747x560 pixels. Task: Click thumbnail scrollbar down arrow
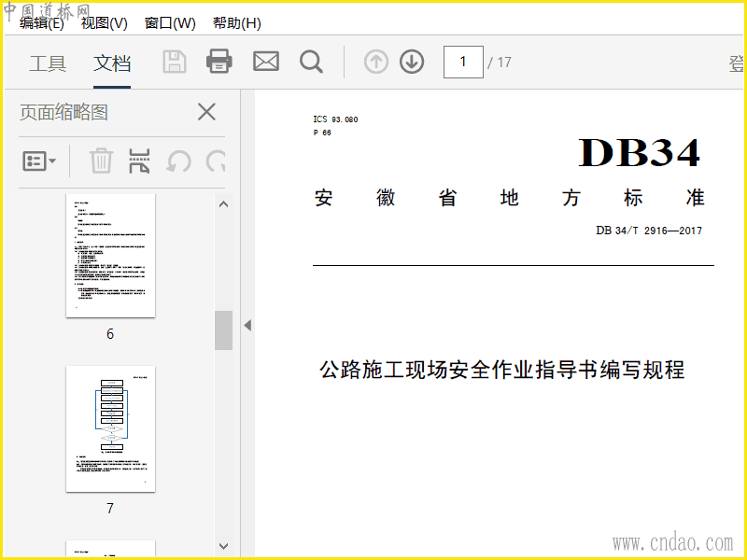pyautogui.click(x=223, y=546)
